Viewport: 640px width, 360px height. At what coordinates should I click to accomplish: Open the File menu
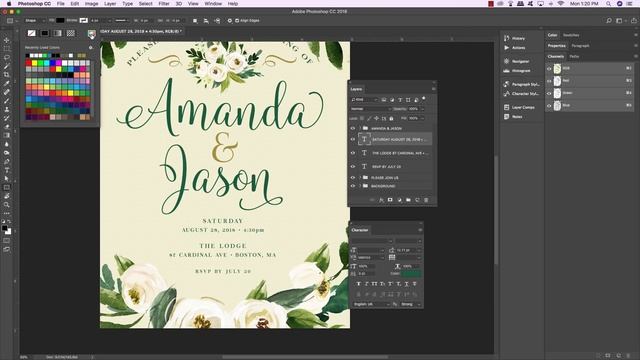click(x=61, y=4)
